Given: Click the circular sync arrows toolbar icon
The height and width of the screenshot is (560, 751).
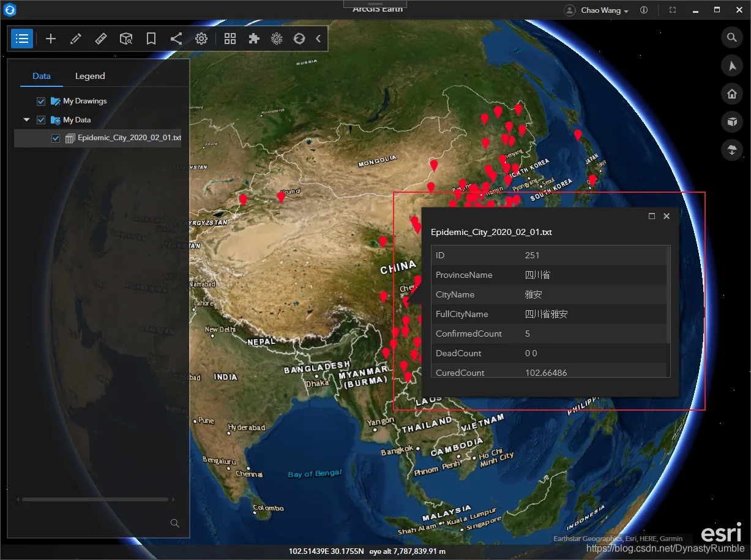Looking at the screenshot, I should tap(299, 39).
